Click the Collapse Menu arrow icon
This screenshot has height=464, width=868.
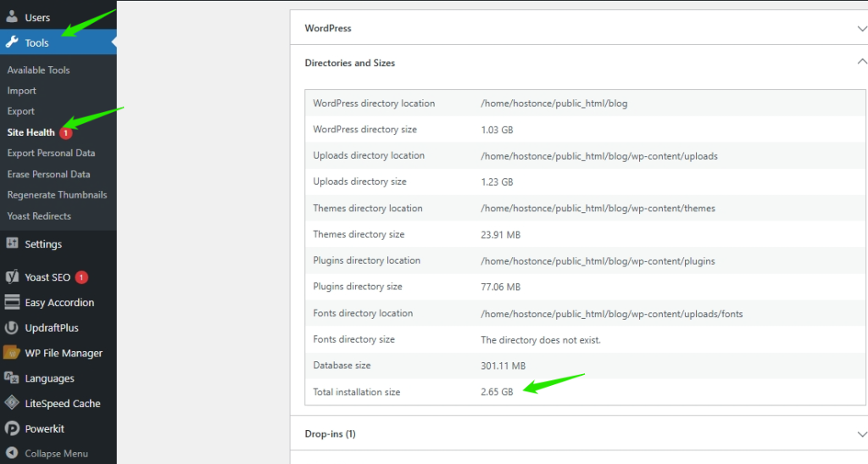[12, 453]
